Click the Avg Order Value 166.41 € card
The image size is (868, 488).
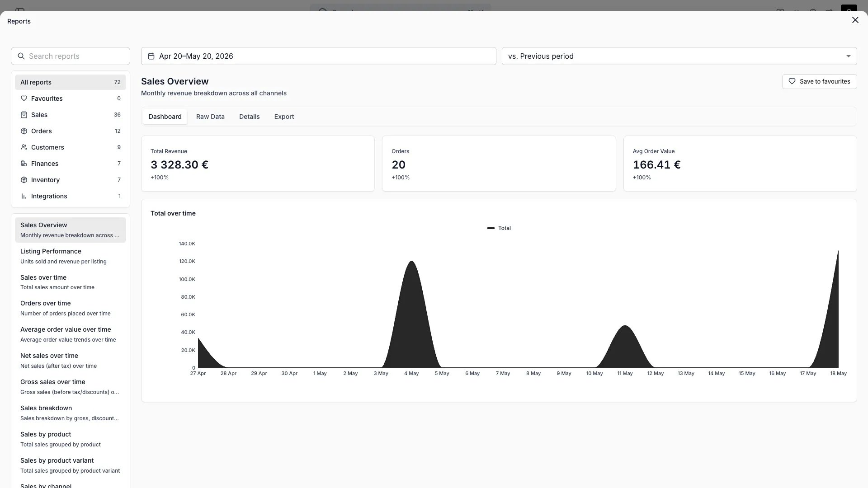coord(740,164)
